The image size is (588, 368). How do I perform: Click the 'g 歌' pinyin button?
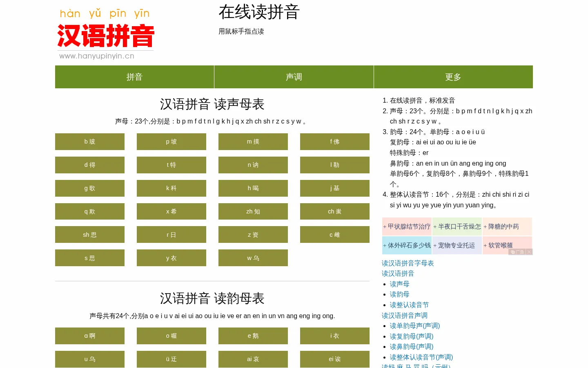pyautogui.click(x=90, y=188)
